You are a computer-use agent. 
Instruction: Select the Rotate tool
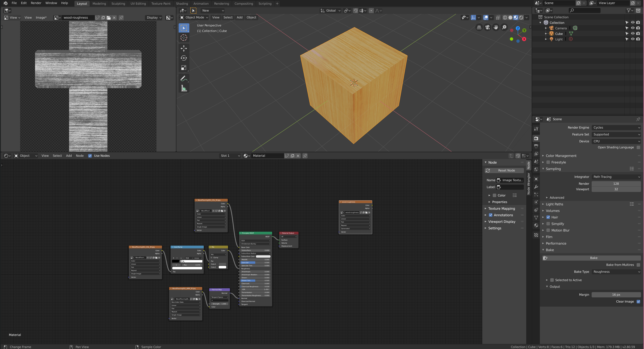[x=184, y=58]
